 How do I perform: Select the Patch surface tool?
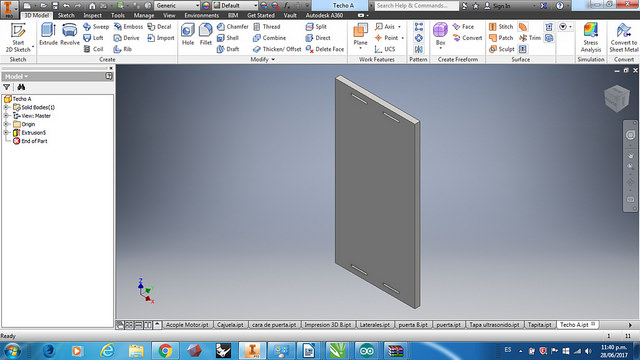tap(501, 38)
